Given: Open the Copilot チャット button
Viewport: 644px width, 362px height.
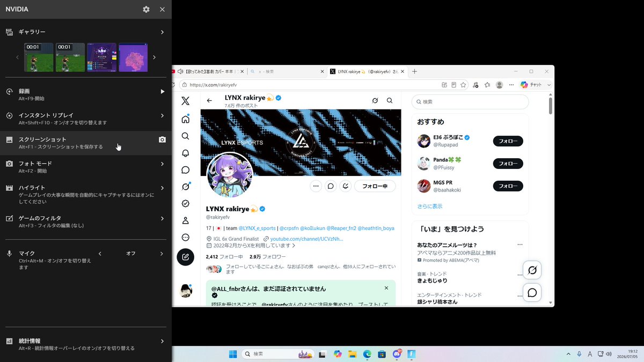Looking at the screenshot, I should 532,85.
